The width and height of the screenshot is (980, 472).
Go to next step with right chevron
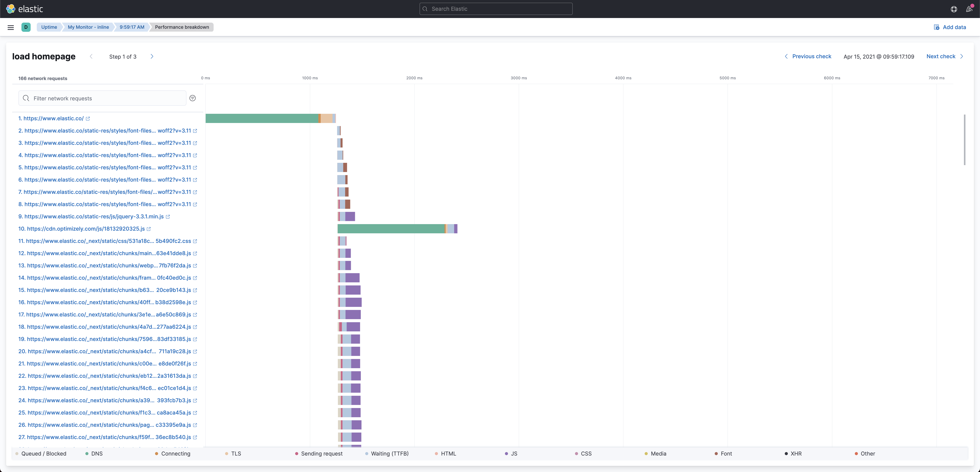[152, 57]
